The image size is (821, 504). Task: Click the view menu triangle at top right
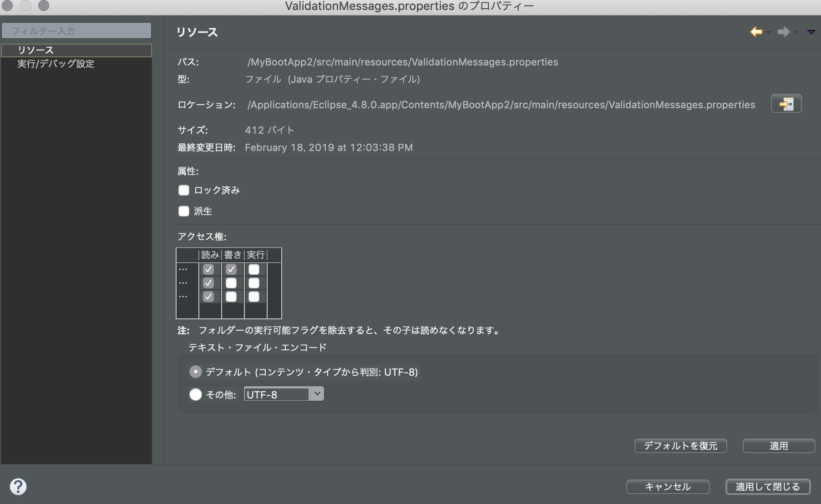pos(811,32)
